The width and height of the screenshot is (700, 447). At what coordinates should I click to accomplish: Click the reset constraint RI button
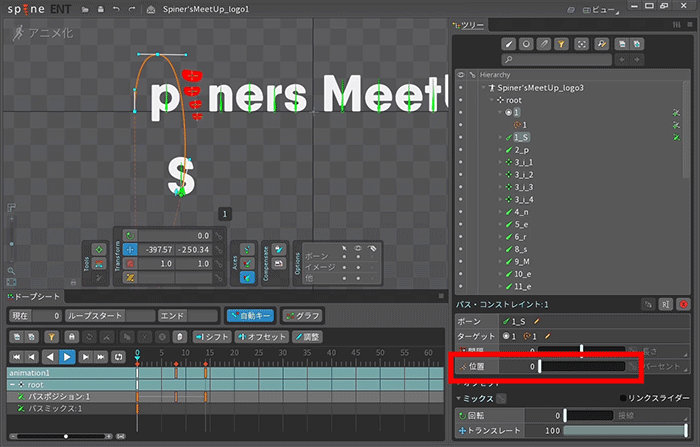(665, 304)
